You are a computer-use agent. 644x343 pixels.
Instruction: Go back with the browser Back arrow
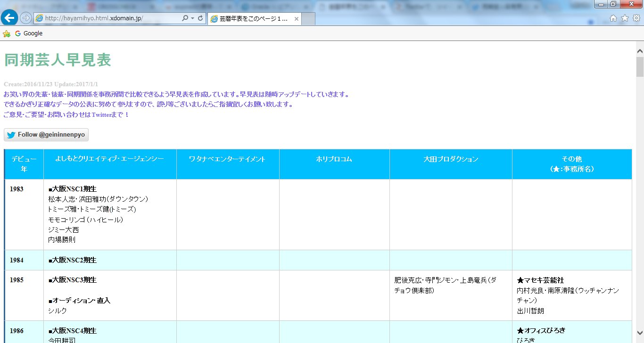pos(9,17)
